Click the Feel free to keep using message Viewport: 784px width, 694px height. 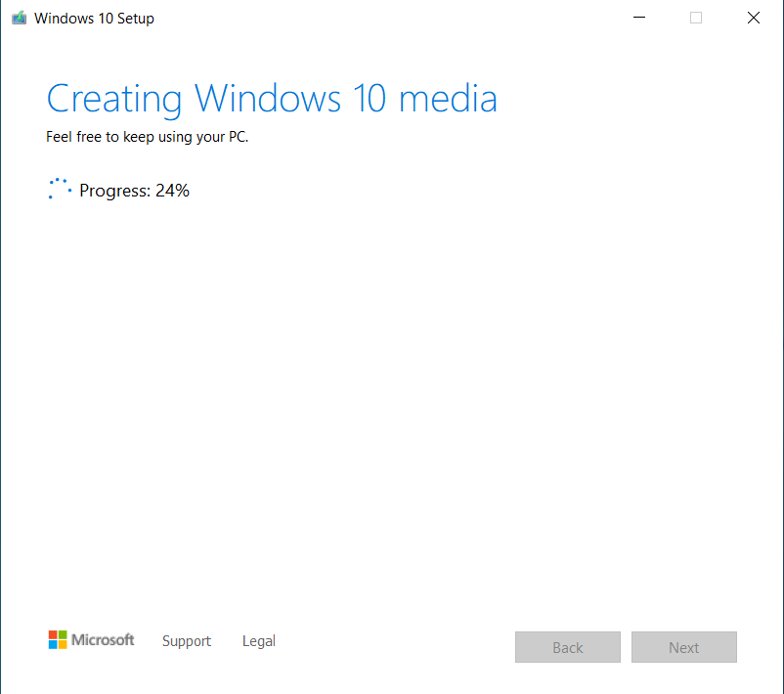pos(148,137)
